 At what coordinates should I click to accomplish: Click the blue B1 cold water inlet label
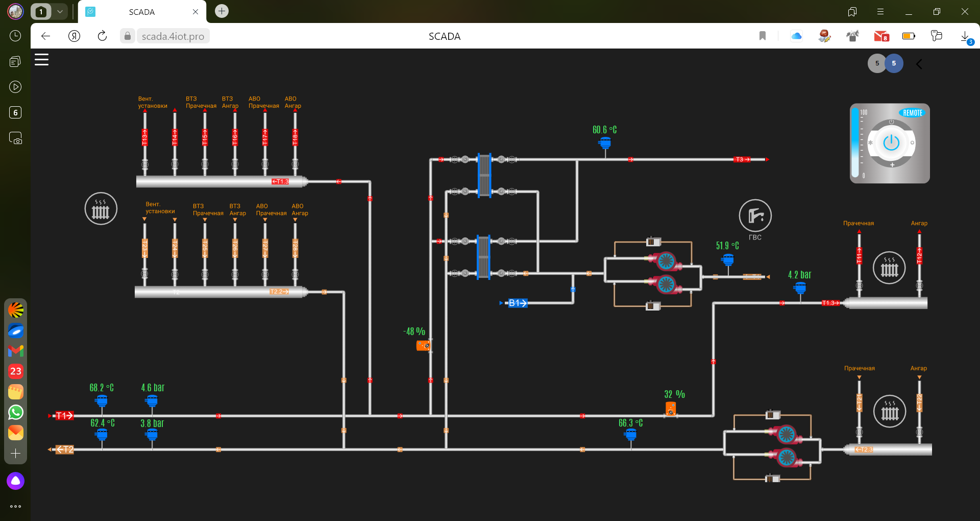[x=517, y=303]
